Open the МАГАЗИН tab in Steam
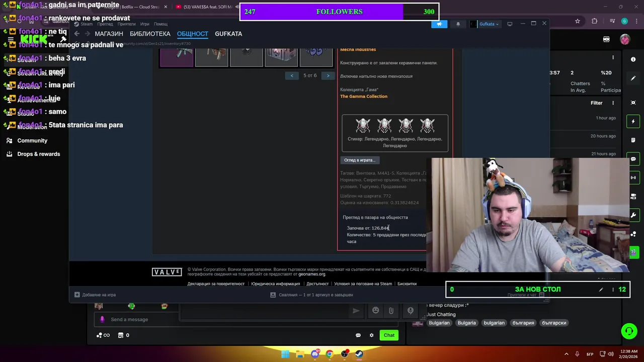Image resolution: width=644 pixels, height=362 pixels. 109,34
